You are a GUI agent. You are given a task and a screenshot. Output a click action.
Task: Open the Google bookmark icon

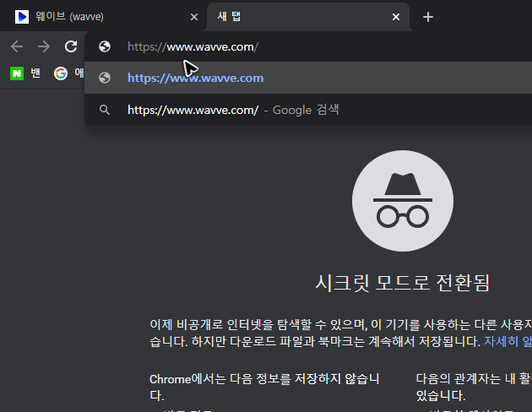pyautogui.click(x=61, y=73)
